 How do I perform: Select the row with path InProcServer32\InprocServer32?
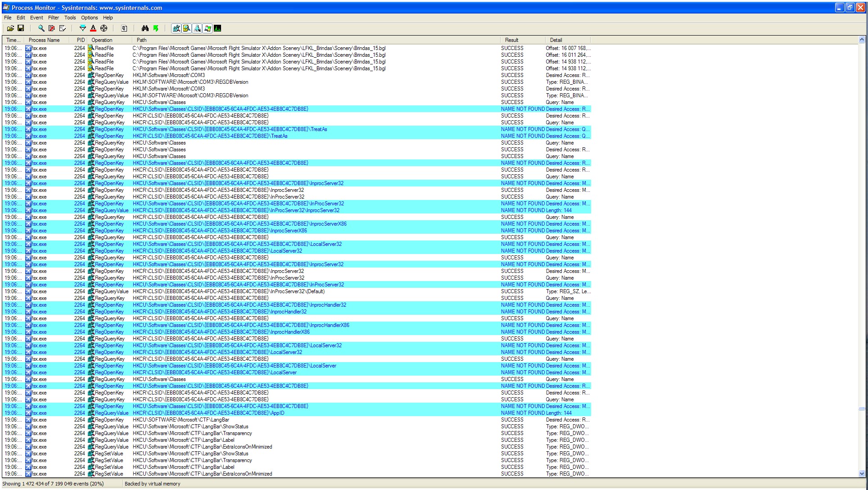click(x=297, y=210)
